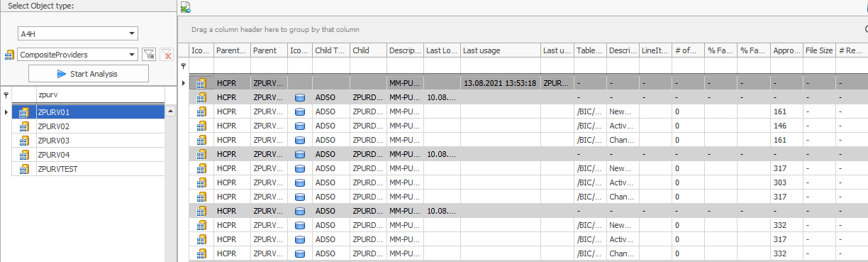Sort by the # Re... column header
This screenshot has width=868, height=262.
tap(852, 50)
